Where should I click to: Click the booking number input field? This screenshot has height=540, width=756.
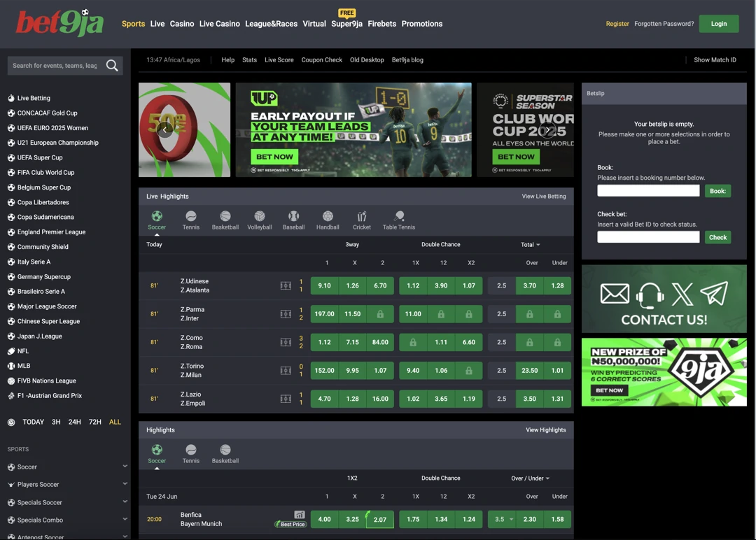[648, 191]
